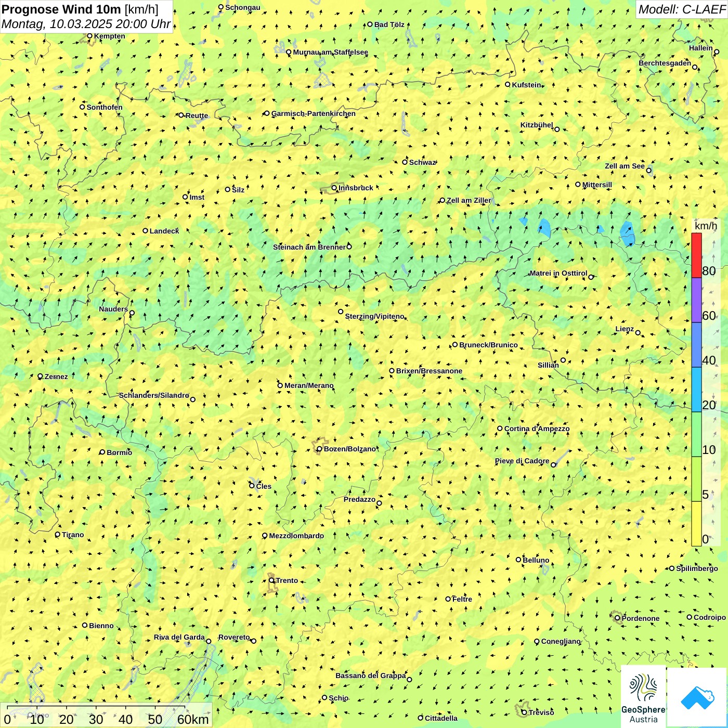
Task: Click the Steinach am Brenner label
Action: point(309,247)
